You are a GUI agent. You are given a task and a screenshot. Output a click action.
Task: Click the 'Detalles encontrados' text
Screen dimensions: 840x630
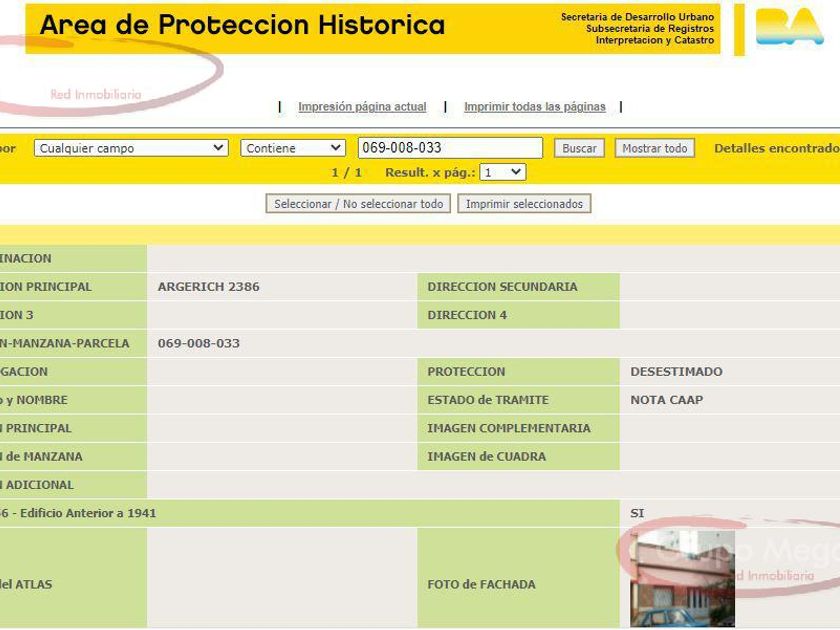[x=777, y=148]
